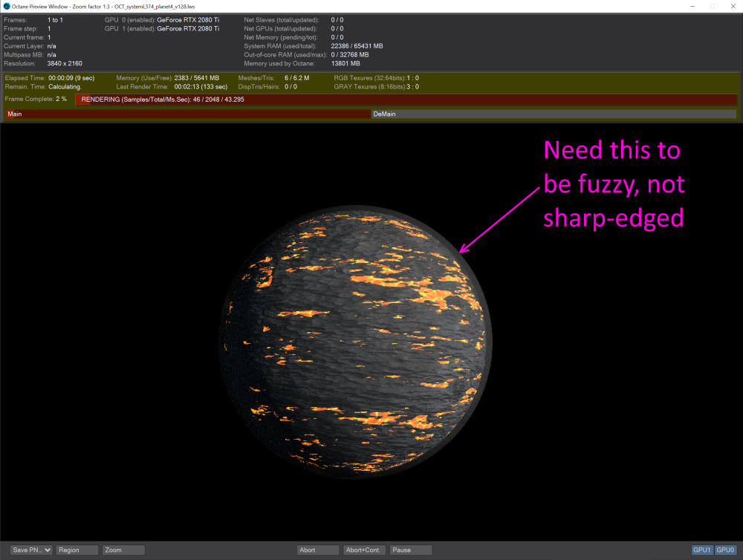743x560 pixels.
Task: Click the Zoom button
Action: click(x=123, y=550)
